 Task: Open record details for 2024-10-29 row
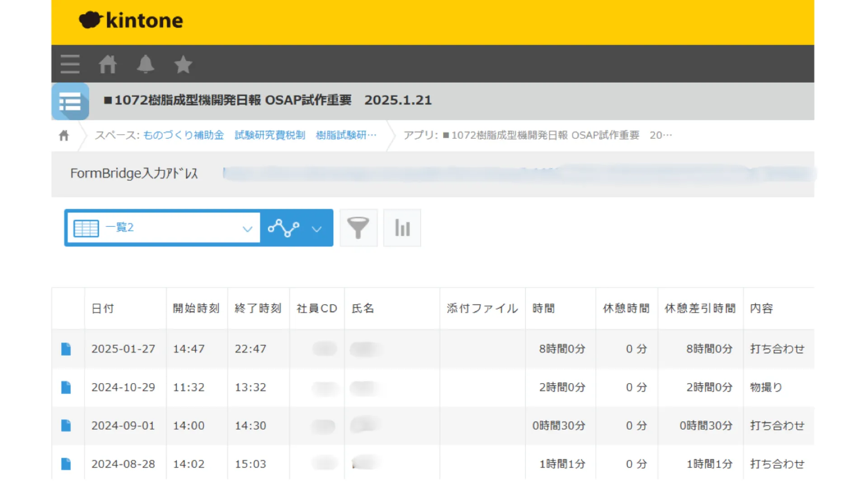pyautogui.click(x=66, y=387)
